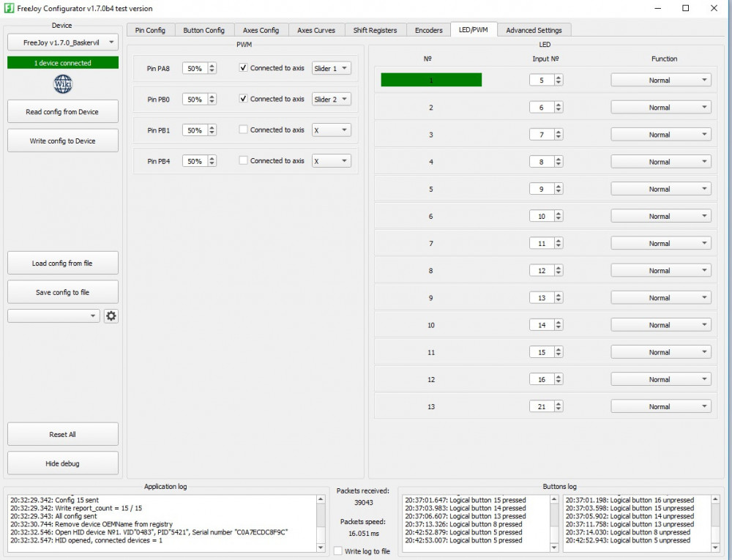
Task: Open the Wiki globe icon
Action: point(62,84)
